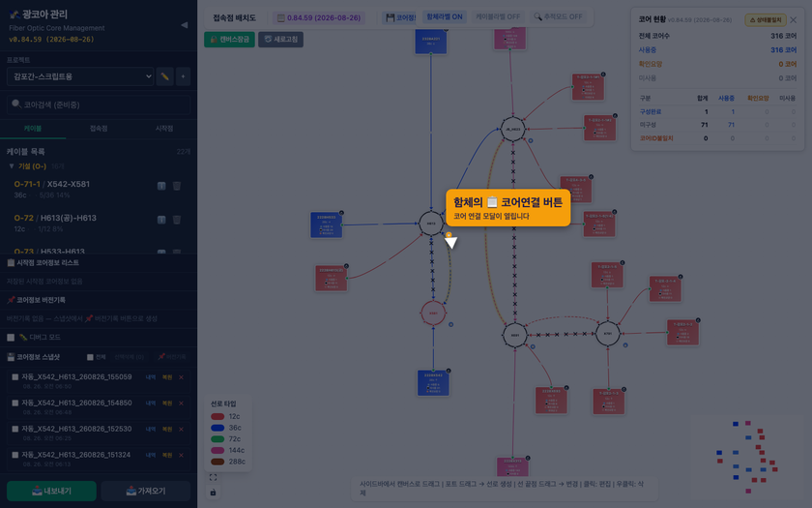Add a new project with plus button

[184, 76]
